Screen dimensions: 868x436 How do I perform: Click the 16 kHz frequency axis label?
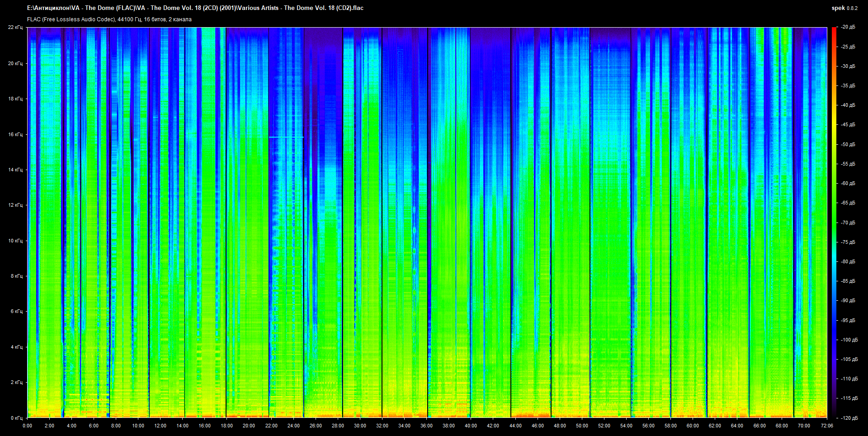pyautogui.click(x=15, y=134)
